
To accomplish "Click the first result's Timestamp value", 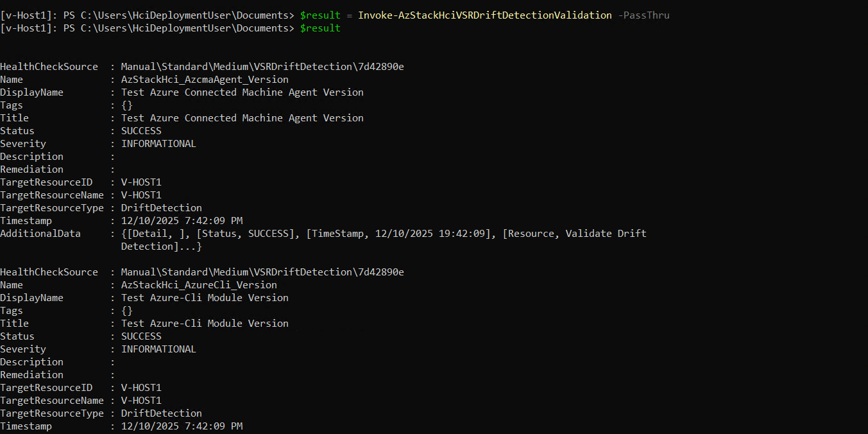I will (182, 221).
